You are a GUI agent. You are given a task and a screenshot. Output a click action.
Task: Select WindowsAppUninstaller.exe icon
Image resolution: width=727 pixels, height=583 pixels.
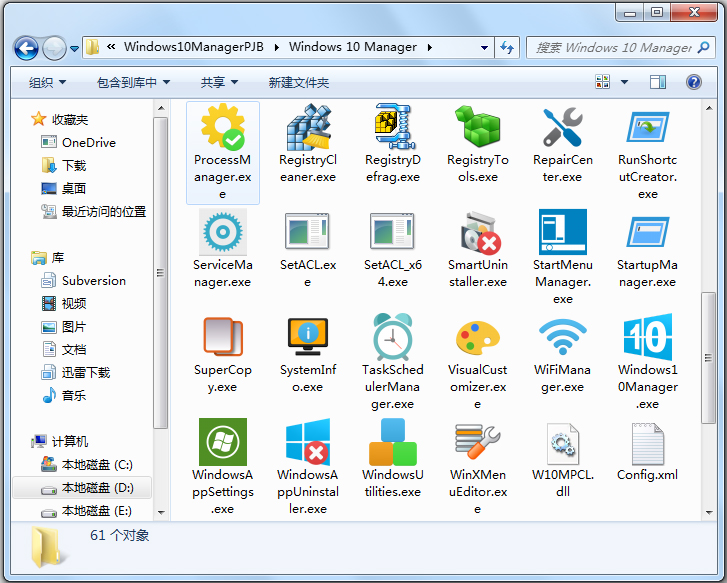coord(308,442)
